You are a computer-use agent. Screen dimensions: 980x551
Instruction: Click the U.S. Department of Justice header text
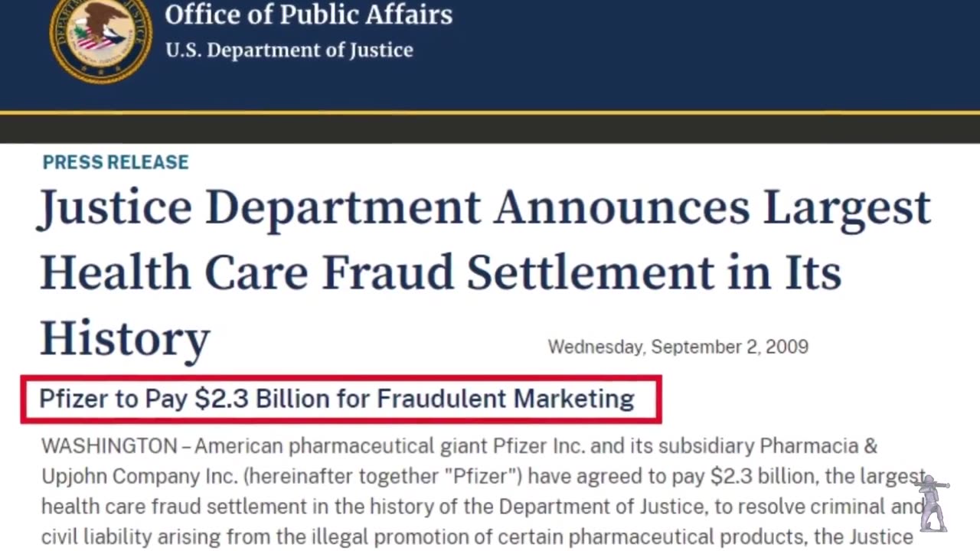click(289, 51)
